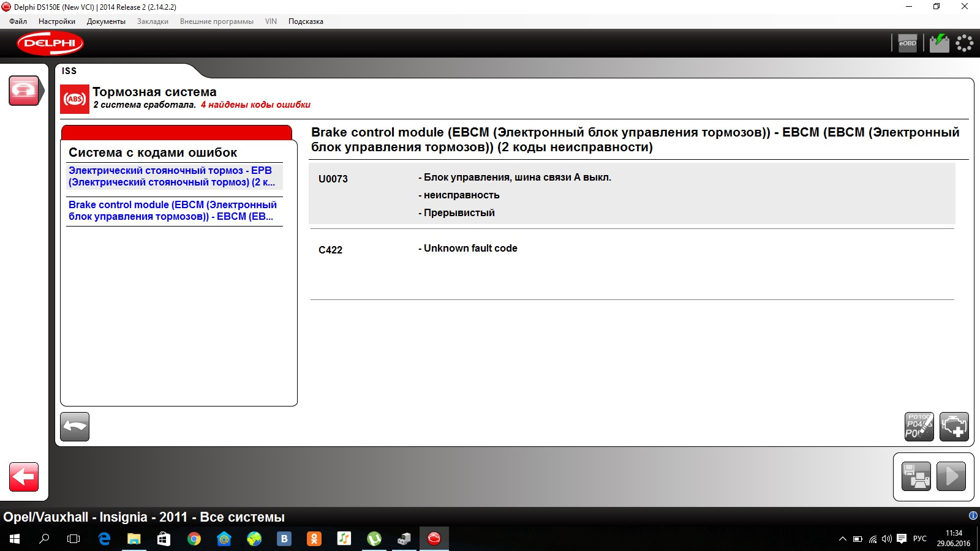Open the Odnoklassniki taskbar shortcut
This screenshot has width=980, height=551.
pos(314,539)
